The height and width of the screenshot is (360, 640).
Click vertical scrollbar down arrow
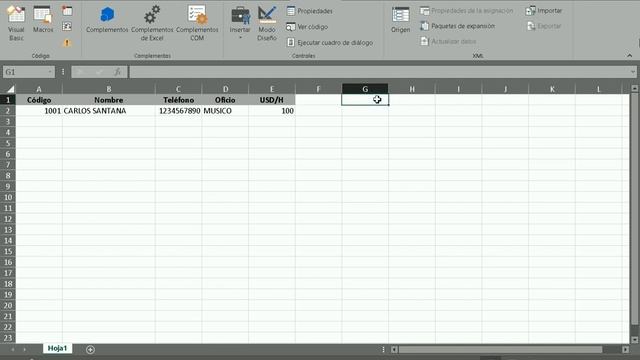click(x=634, y=340)
